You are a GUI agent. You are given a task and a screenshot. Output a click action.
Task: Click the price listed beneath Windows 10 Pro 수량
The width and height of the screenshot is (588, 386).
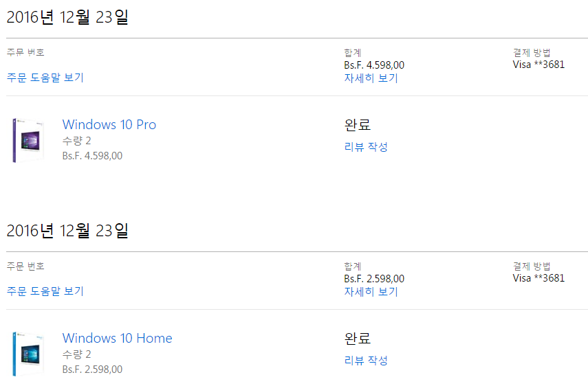[x=92, y=156]
